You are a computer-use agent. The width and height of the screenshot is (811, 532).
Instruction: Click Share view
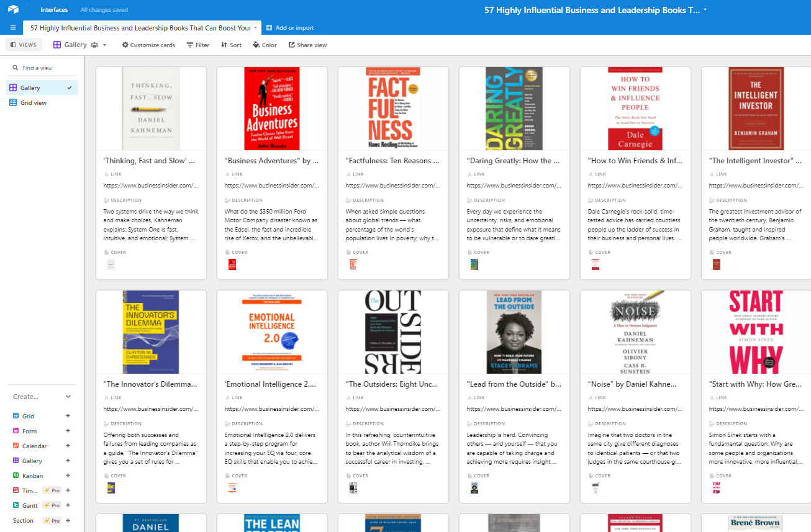(307, 45)
